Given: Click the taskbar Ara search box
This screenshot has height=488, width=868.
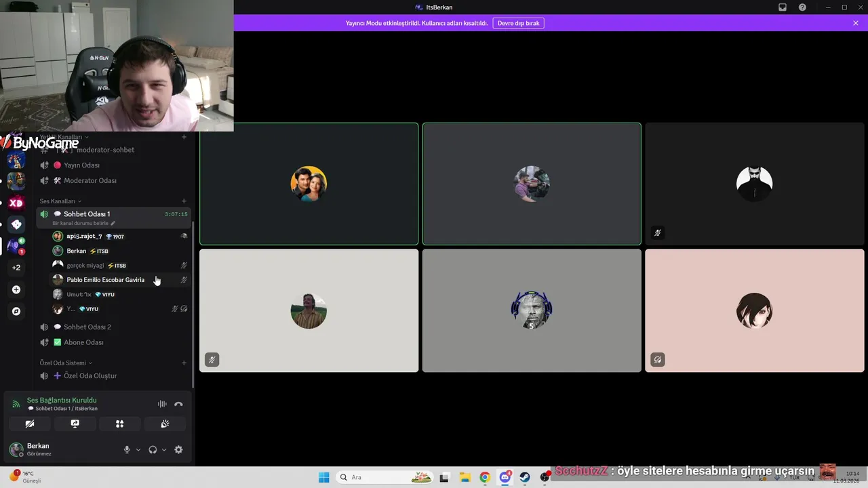Looking at the screenshot, I should pyautogui.click(x=384, y=477).
